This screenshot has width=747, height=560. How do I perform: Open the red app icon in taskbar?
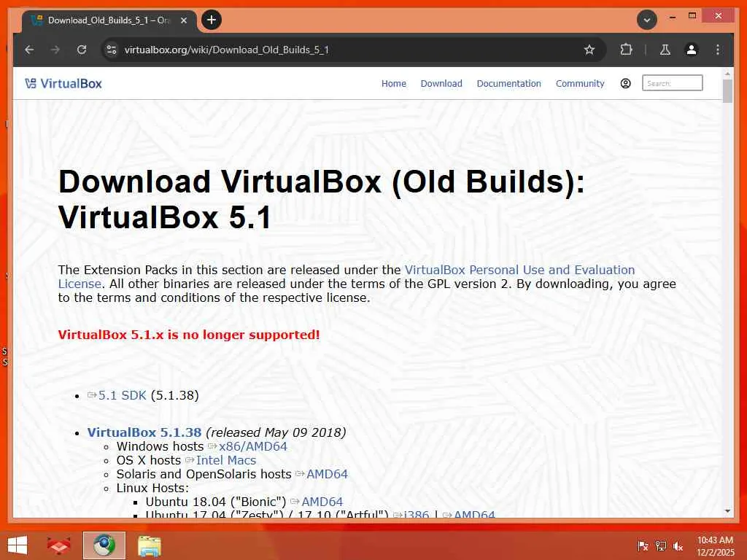(59, 545)
